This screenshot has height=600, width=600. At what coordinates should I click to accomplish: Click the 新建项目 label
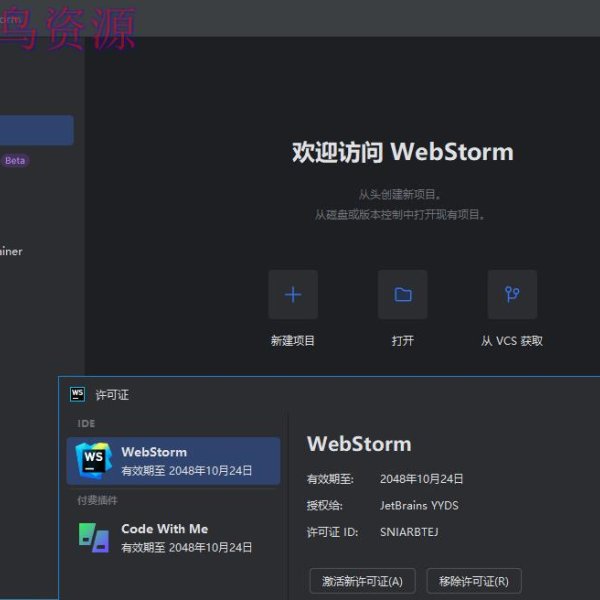click(x=293, y=341)
